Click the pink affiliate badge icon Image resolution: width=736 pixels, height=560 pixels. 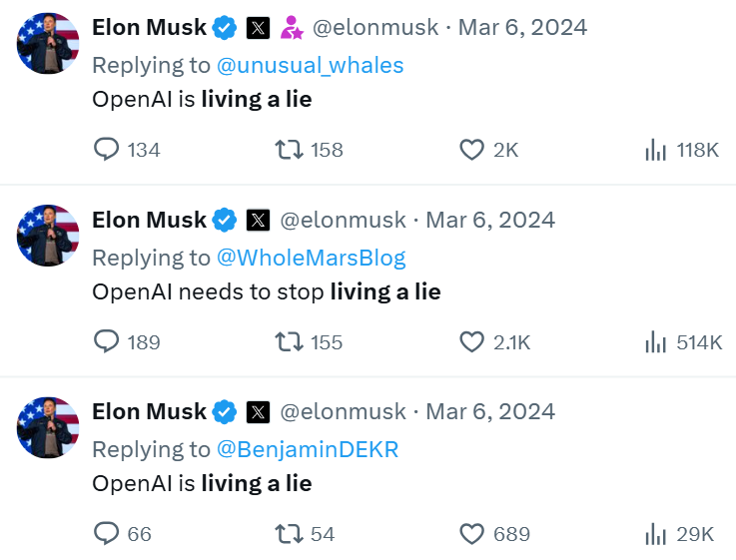[x=291, y=28]
